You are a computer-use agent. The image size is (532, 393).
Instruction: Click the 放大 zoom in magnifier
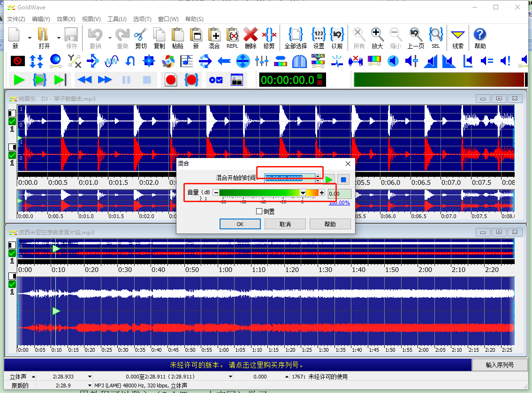[377, 35]
